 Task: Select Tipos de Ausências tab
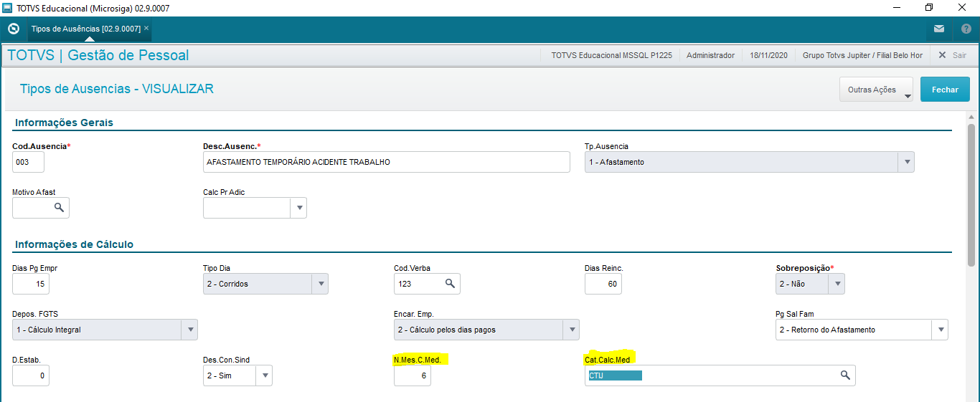(86, 29)
